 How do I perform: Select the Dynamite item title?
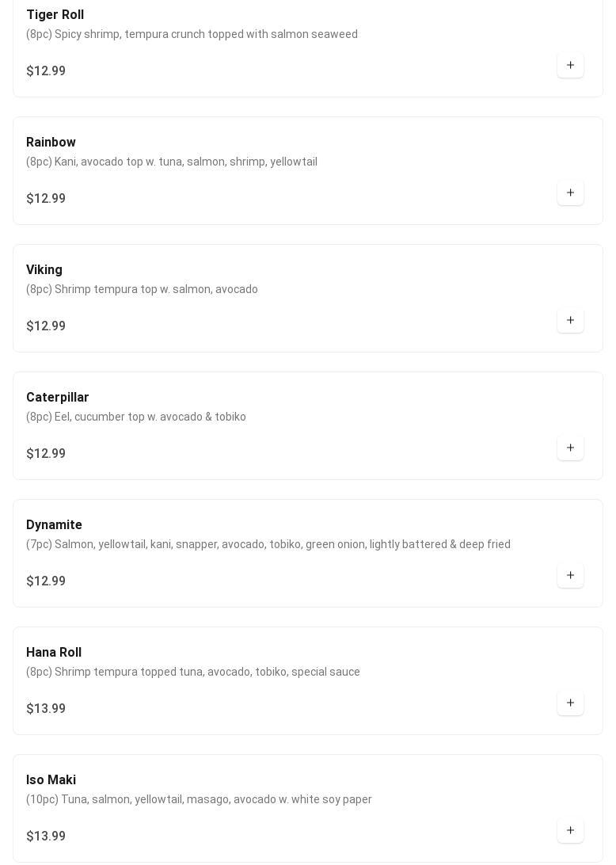point(54,524)
